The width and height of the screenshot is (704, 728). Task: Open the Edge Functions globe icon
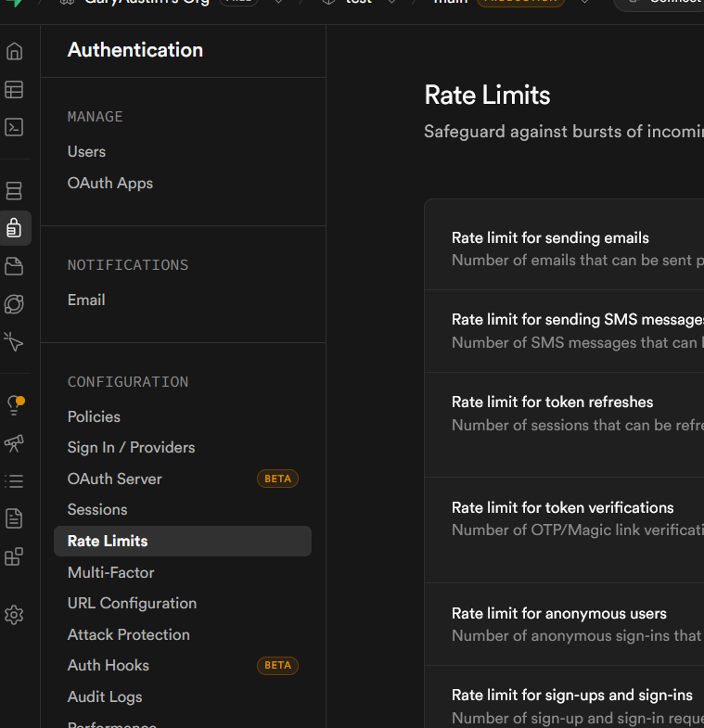click(14, 304)
